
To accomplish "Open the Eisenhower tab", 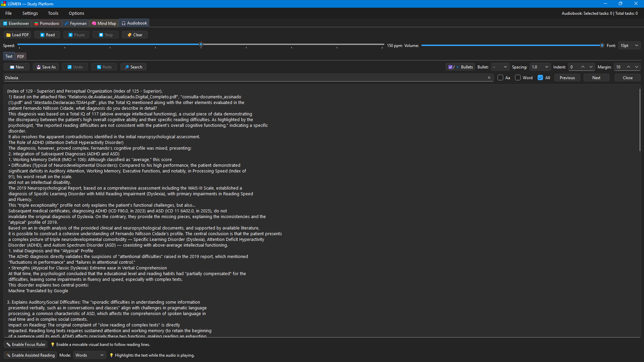I will pyautogui.click(x=16, y=23).
